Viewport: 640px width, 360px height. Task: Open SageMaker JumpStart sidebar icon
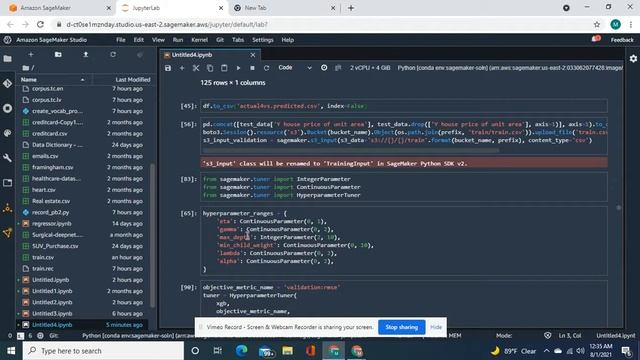click(x=7, y=208)
